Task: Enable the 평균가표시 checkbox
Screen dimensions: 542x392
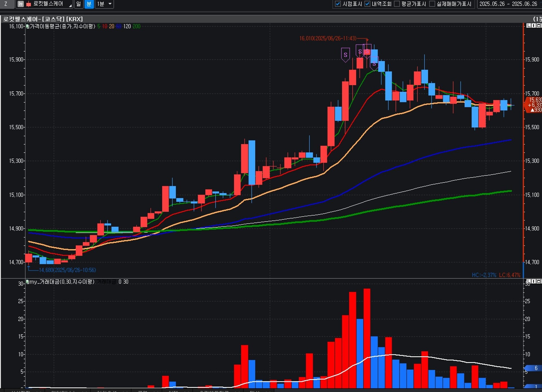Action: tap(397, 4)
